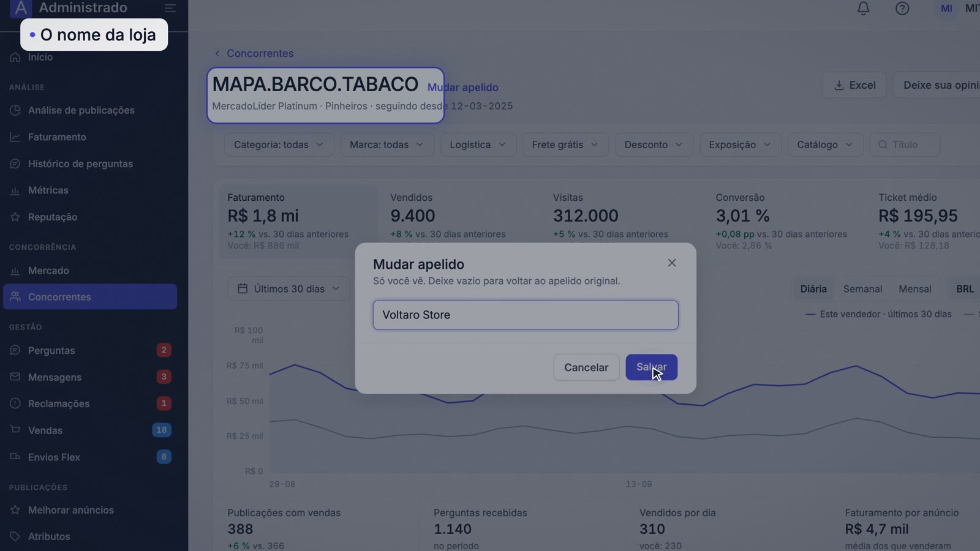Open the Últimos 30 dias date range dropdown
The image size is (980, 551).
pos(288,288)
